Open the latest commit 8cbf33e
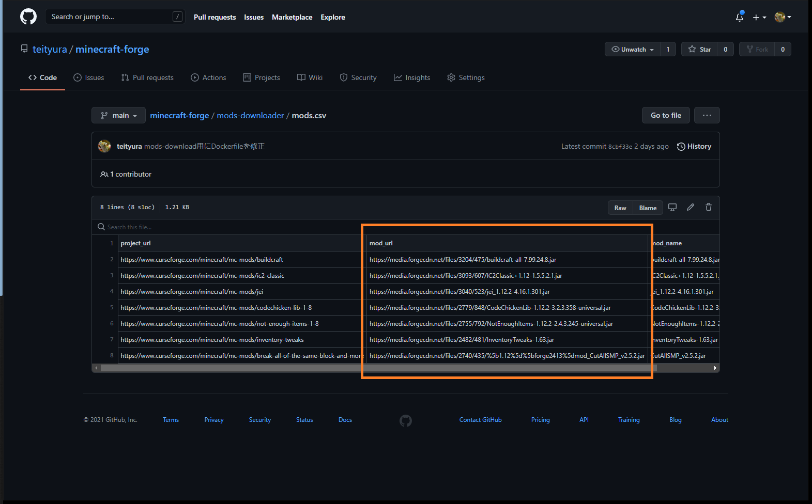This screenshot has height=504, width=812. 620,147
